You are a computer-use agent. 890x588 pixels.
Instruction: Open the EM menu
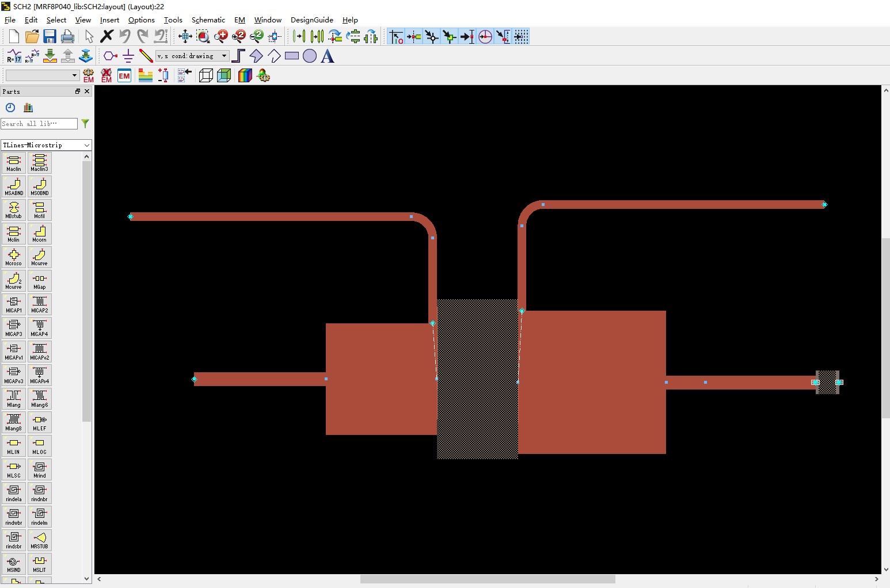(x=239, y=20)
